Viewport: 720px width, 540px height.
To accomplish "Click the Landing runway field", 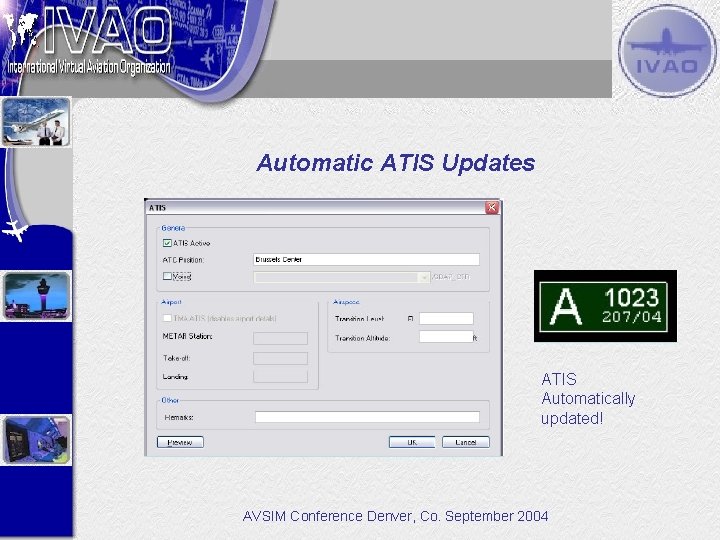I will coord(281,377).
